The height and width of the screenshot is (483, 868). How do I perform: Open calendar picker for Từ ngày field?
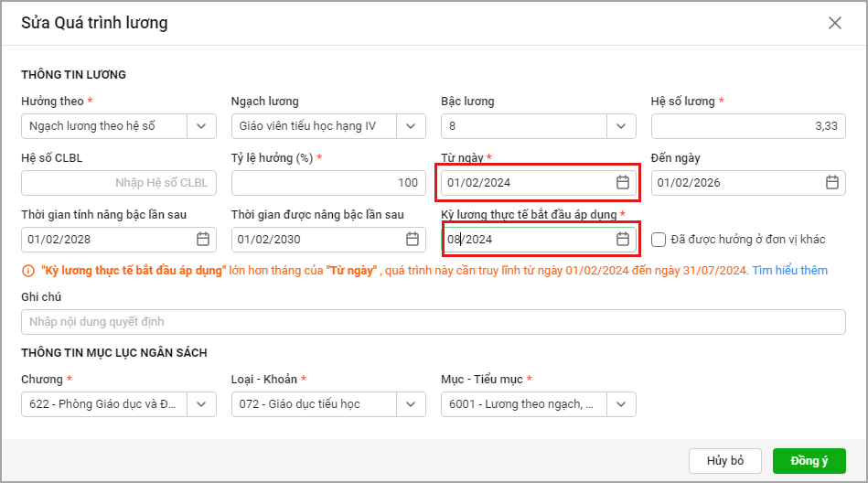[x=622, y=182]
